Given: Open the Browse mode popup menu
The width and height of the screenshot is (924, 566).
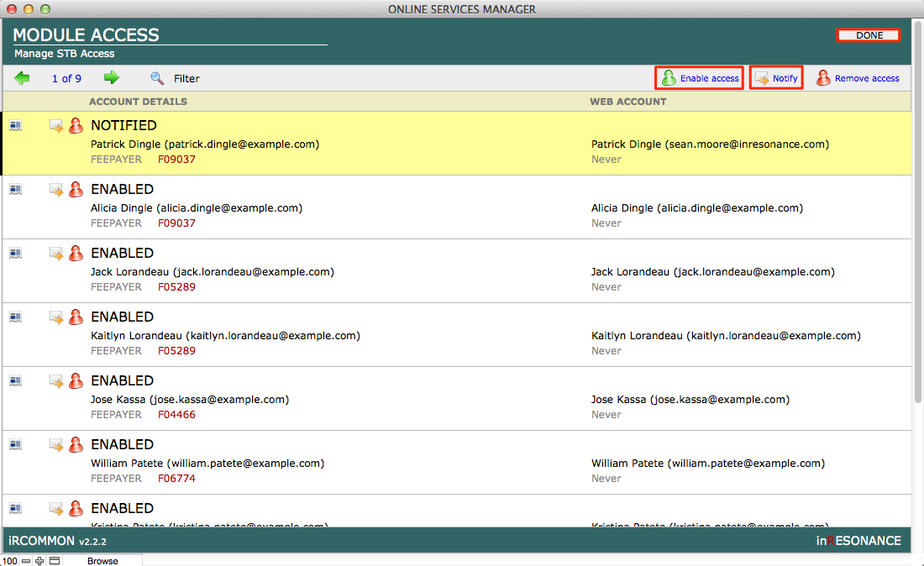Looking at the screenshot, I should click(x=102, y=560).
